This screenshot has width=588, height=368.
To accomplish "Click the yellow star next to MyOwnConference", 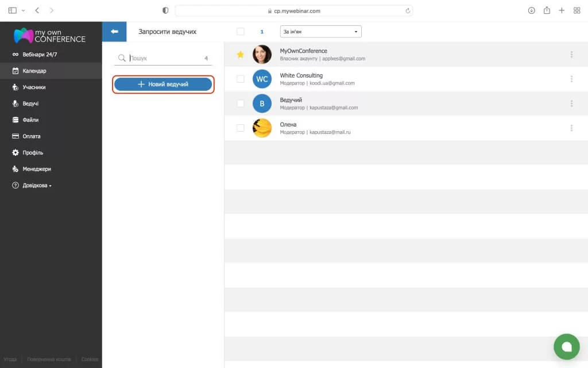I will [241, 55].
